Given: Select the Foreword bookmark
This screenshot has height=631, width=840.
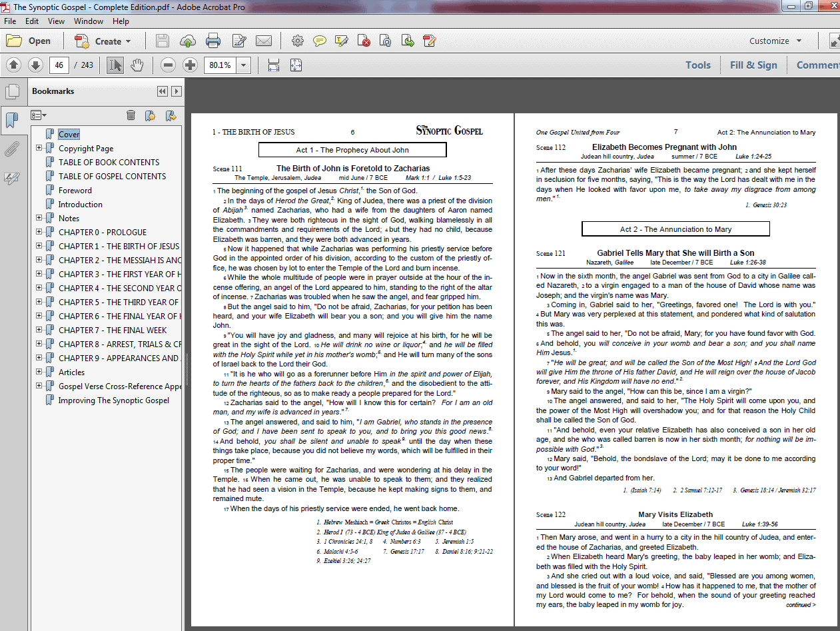Looking at the screenshot, I should tap(75, 191).
